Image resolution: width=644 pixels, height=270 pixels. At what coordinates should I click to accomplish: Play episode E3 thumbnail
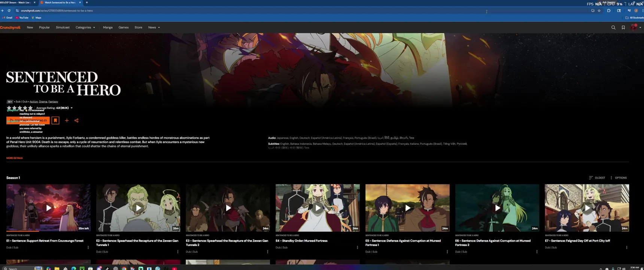coord(228,208)
